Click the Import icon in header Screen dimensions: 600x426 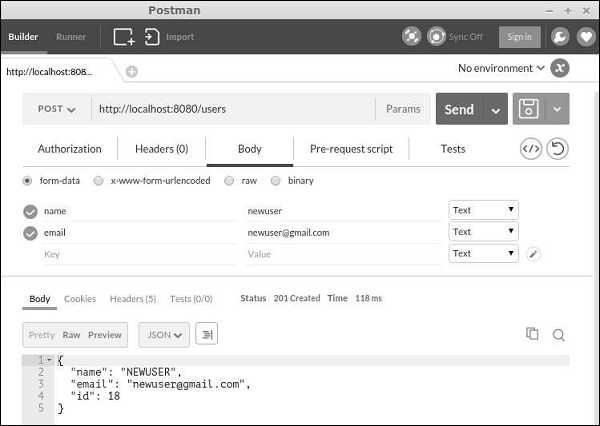coord(152,37)
